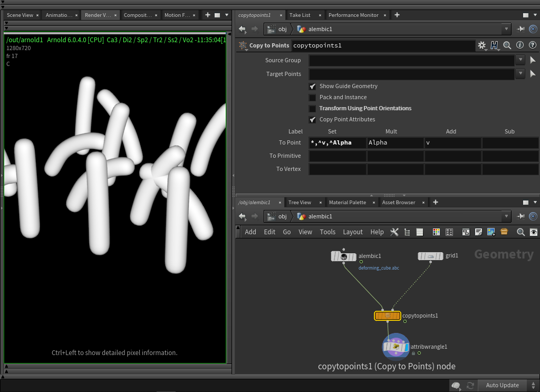Click the parameter search magnifier icon
This screenshot has width=540, height=392.
507,46
